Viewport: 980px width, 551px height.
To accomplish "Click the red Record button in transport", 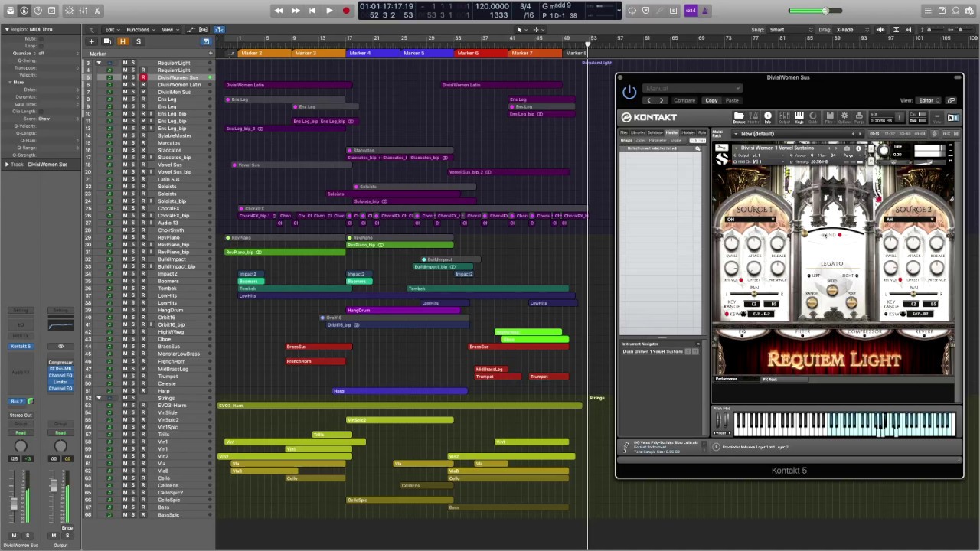I will pos(346,11).
